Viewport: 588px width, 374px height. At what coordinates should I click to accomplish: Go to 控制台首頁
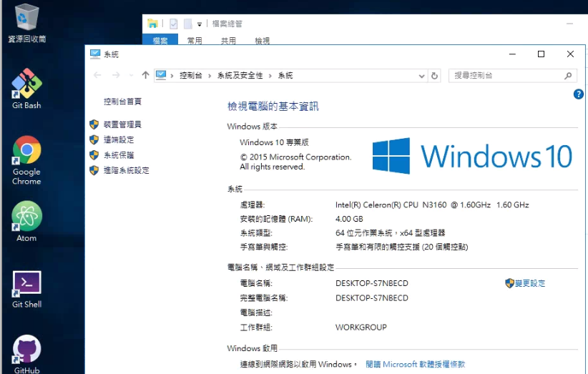point(122,102)
